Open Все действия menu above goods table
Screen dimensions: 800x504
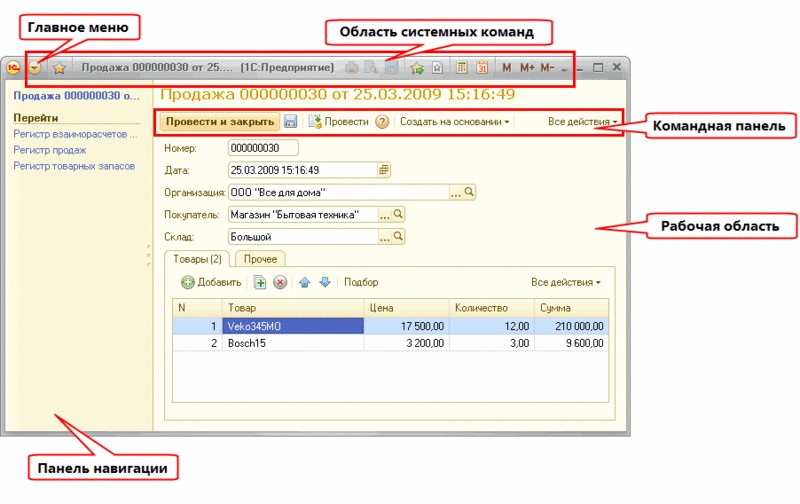pyautogui.click(x=566, y=282)
